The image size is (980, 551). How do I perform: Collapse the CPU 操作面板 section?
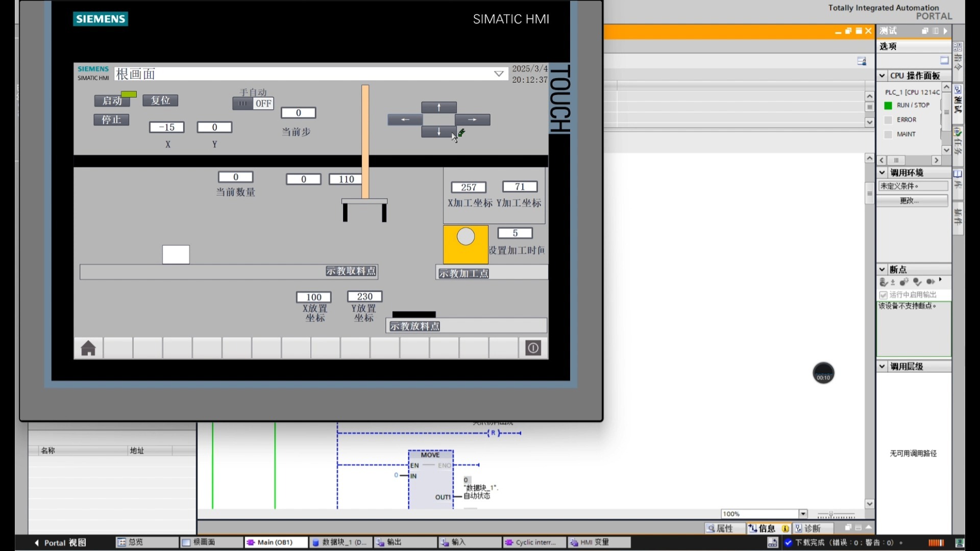[x=882, y=76]
